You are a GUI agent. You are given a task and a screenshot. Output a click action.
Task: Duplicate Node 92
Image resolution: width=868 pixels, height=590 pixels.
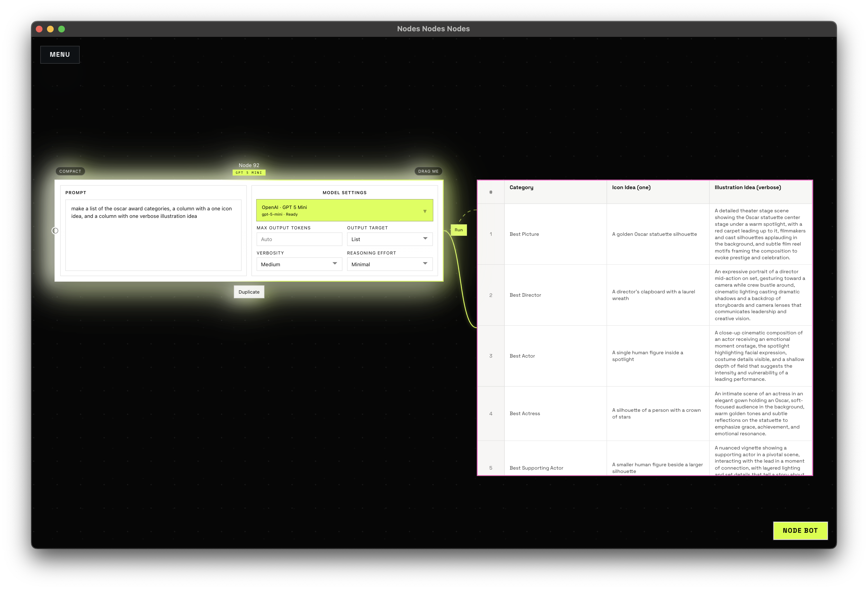point(249,292)
